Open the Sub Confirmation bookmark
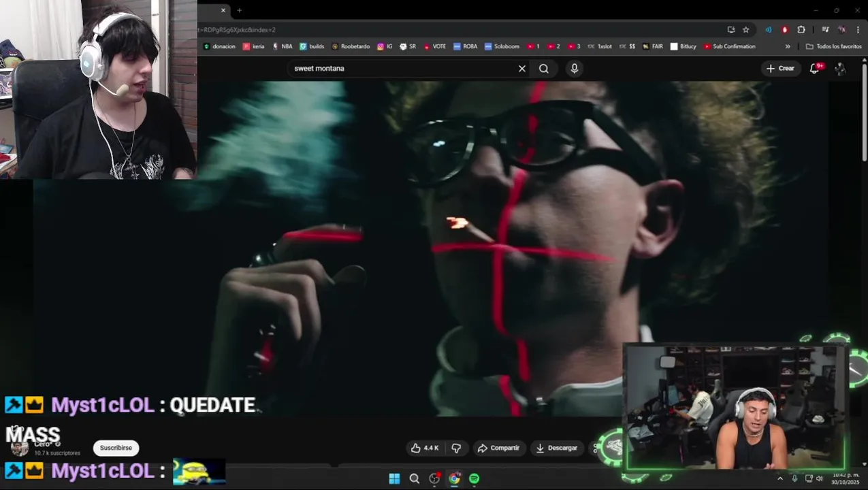This screenshot has height=490, width=868. pyautogui.click(x=729, y=46)
